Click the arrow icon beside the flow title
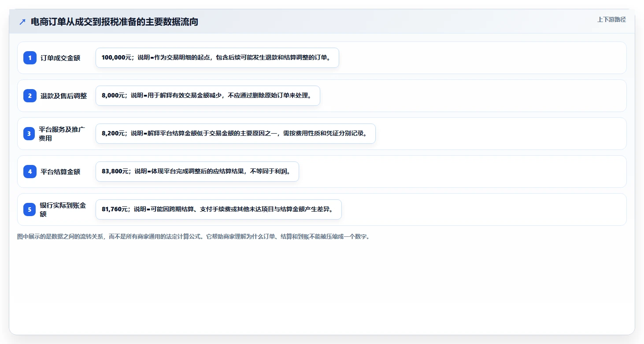The image size is (644, 344). click(x=22, y=22)
